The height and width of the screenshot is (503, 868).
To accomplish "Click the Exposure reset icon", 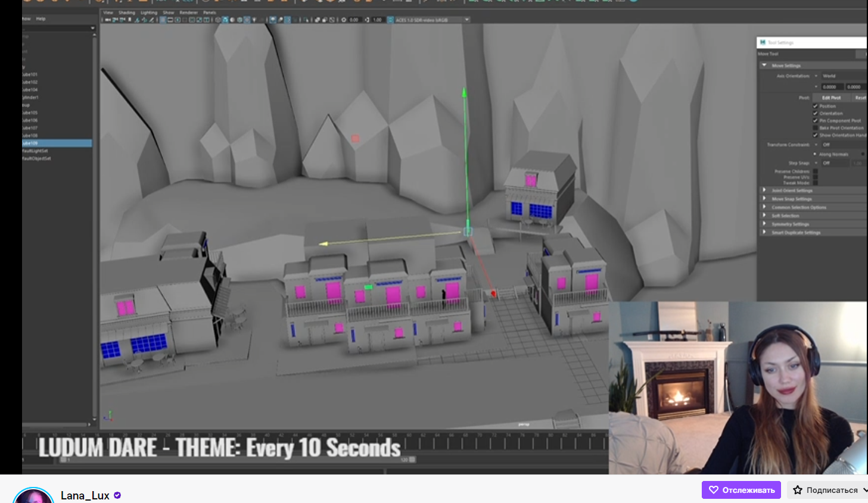I will 344,20.
